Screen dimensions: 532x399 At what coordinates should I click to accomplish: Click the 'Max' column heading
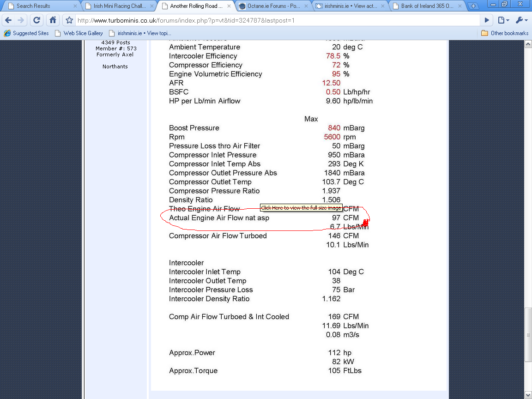pyautogui.click(x=311, y=119)
